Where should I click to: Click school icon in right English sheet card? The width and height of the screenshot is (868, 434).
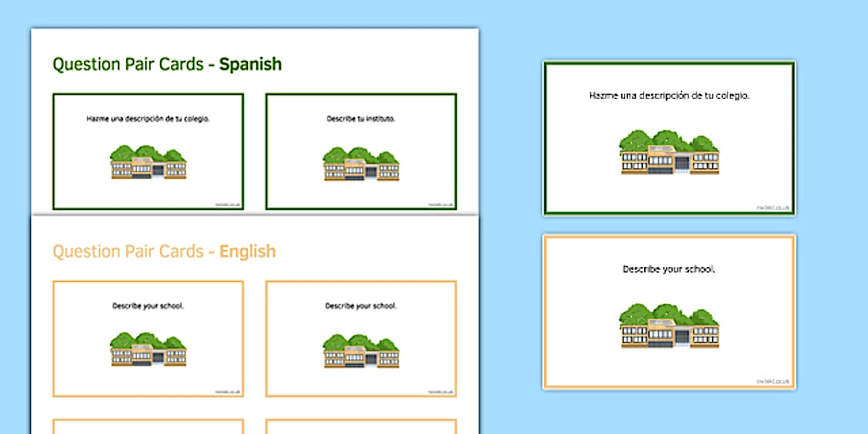pyautogui.click(x=361, y=349)
